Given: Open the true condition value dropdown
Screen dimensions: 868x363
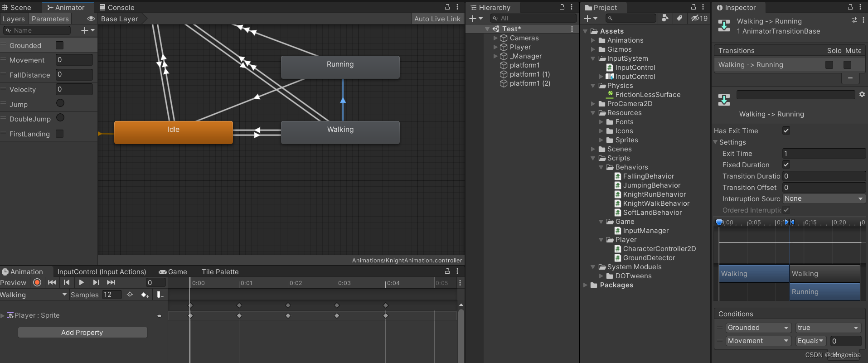Looking at the screenshot, I should coord(828,328).
